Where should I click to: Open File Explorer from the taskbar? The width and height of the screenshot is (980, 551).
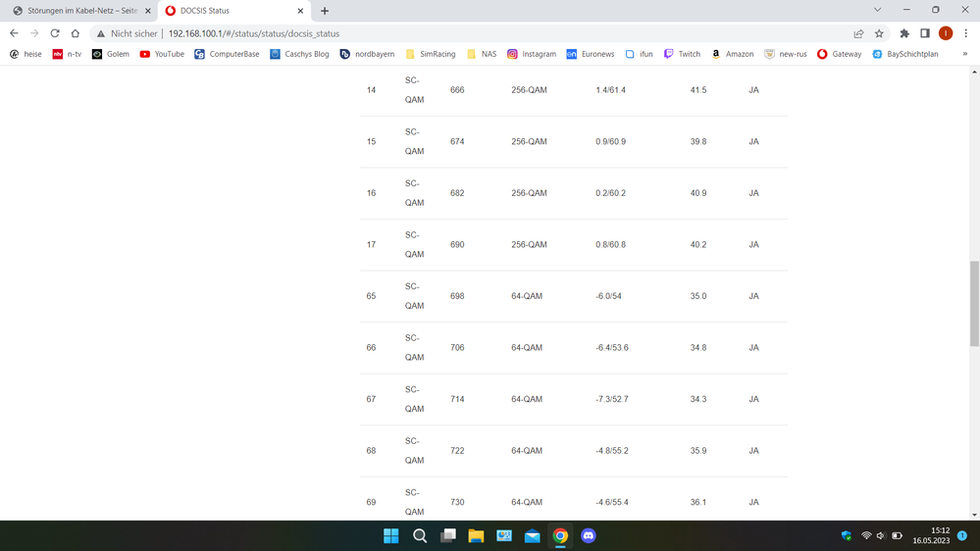coord(476,536)
